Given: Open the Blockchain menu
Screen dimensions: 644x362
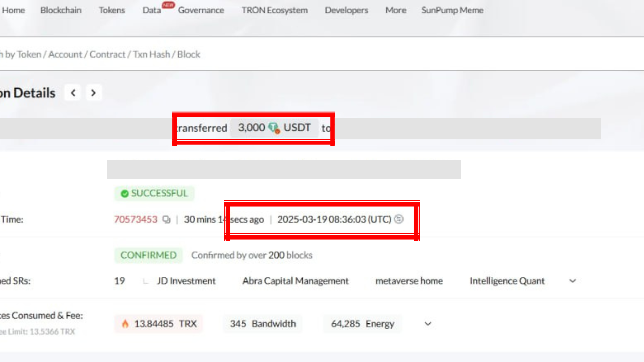Looking at the screenshot, I should click(x=61, y=10).
